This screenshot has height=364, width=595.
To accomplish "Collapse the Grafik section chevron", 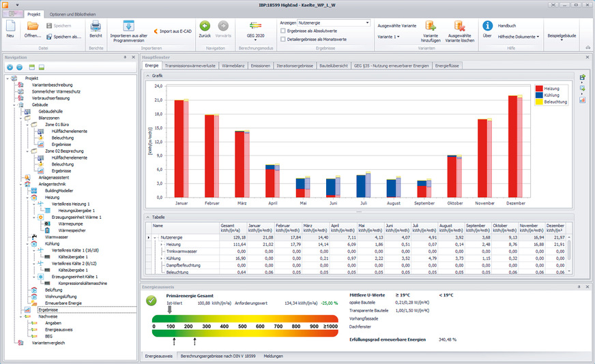I will (147, 74).
